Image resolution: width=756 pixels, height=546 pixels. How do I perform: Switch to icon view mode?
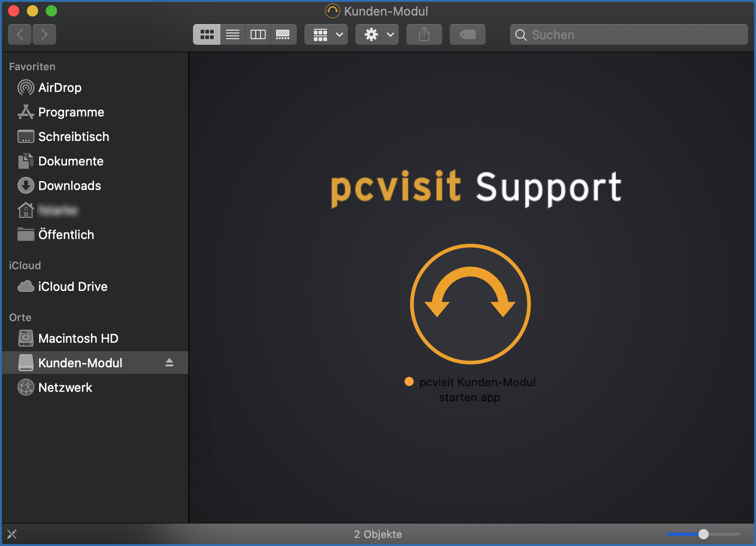click(x=207, y=34)
